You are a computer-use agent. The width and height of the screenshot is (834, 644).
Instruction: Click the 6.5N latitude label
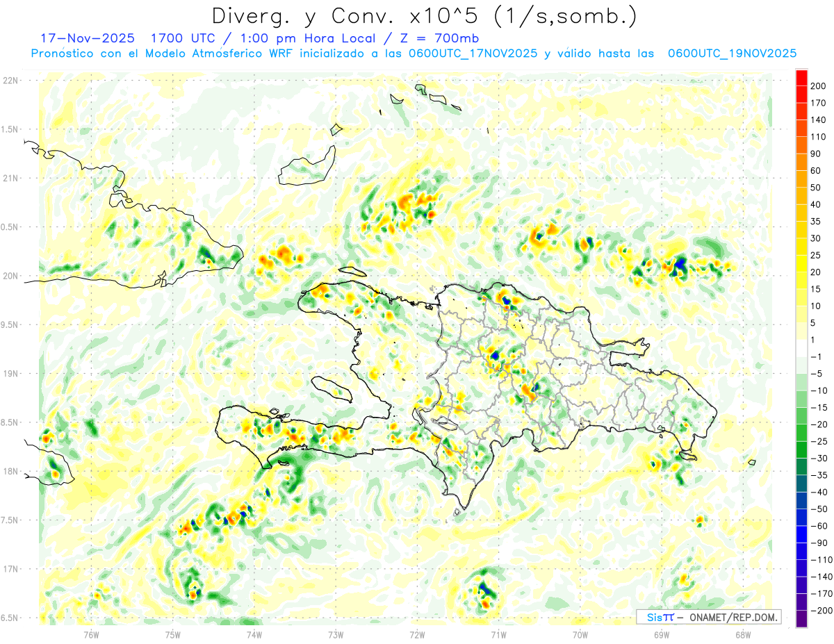pos(9,618)
